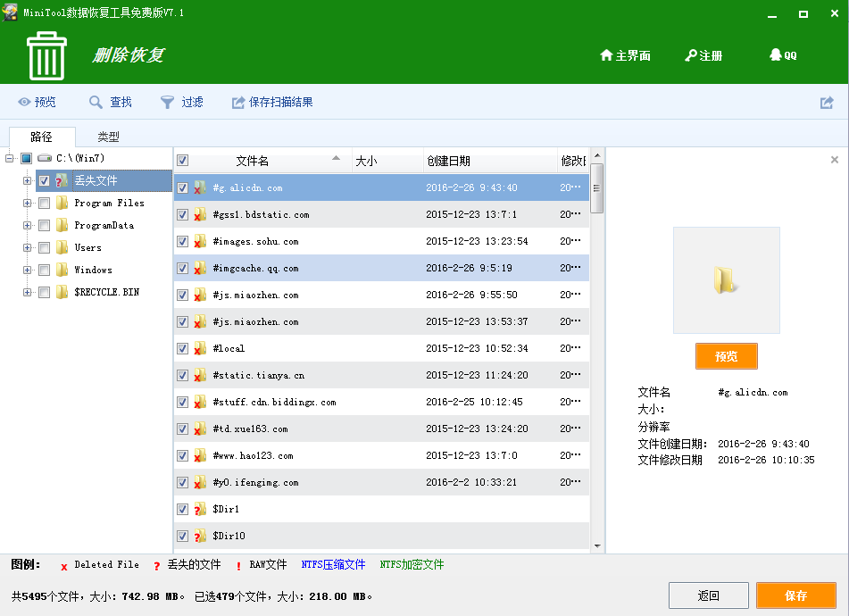849x616 pixels.
Task: Click the filter funnel icon
Action: click(x=167, y=103)
